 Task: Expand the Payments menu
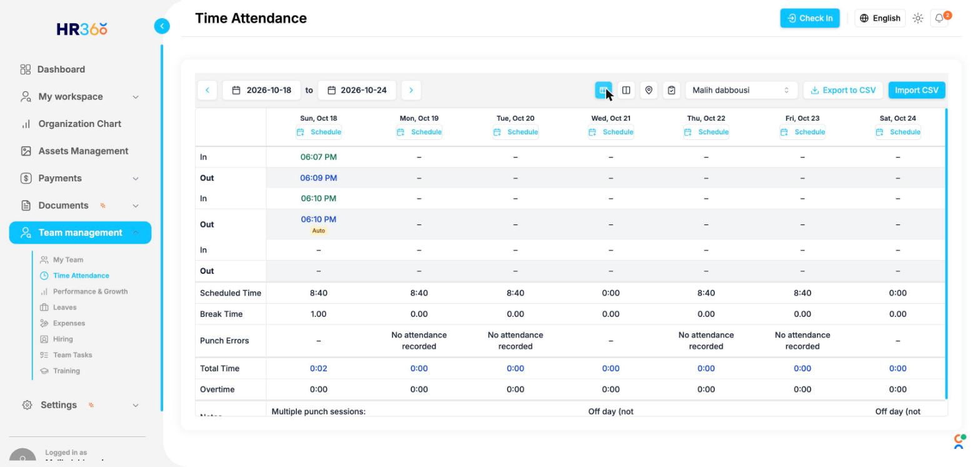80,178
